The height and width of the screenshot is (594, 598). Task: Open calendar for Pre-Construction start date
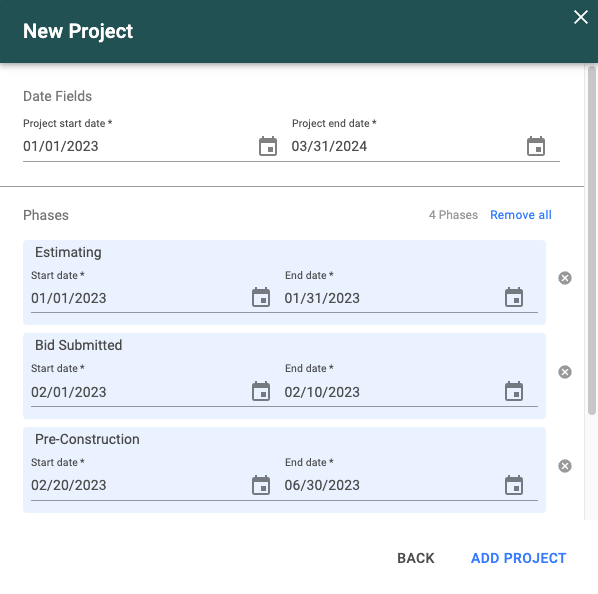(261, 485)
